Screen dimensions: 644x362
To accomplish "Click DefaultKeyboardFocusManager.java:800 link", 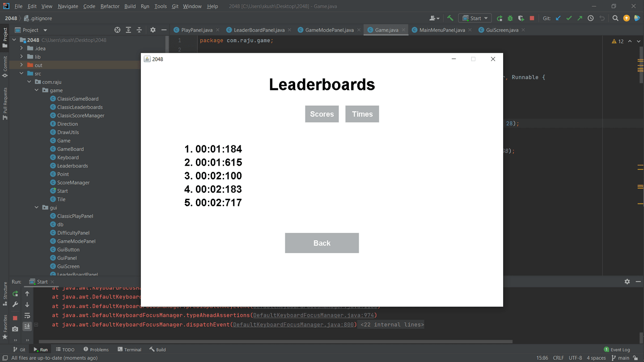I will click(294, 324).
